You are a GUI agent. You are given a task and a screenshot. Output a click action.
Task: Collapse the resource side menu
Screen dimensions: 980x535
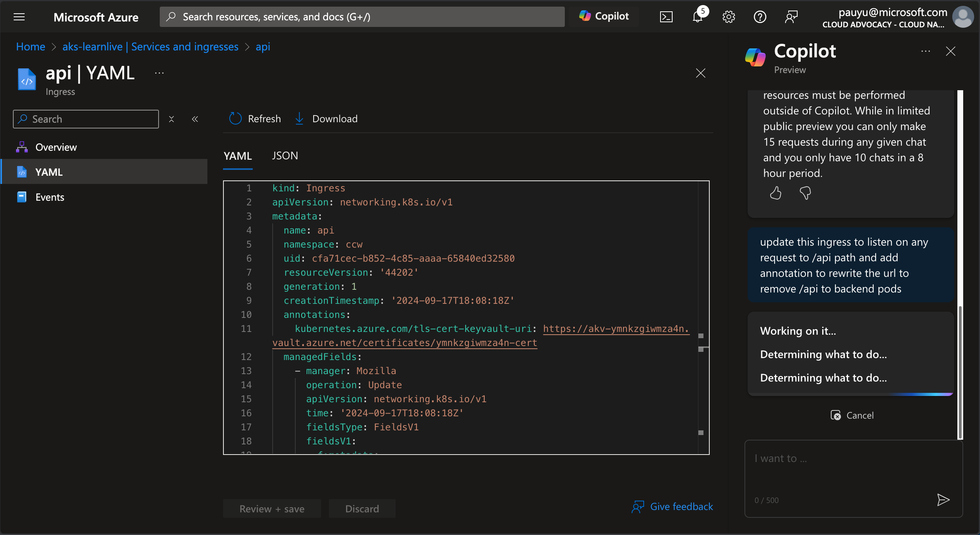[x=195, y=119]
